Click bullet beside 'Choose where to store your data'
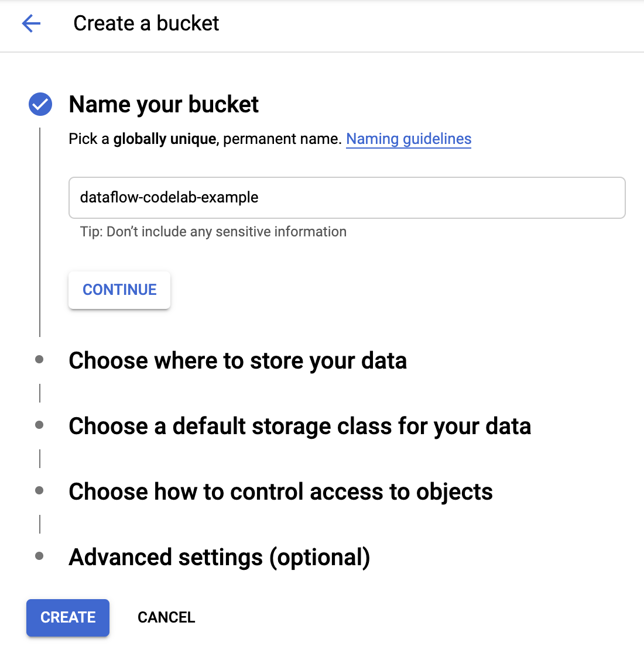Screen dimensions: 644x667 40,360
